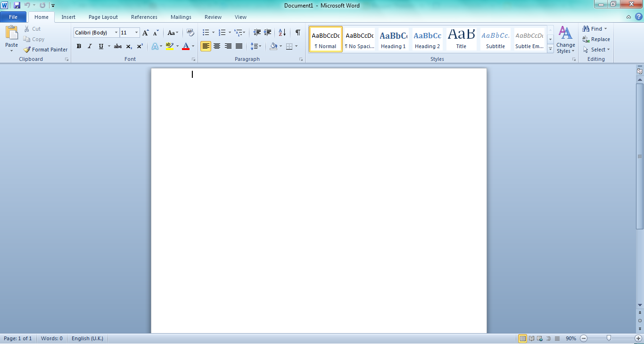This screenshot has height=344, width=644.
Task: Apply the red font color
Action: click(186, 46)
